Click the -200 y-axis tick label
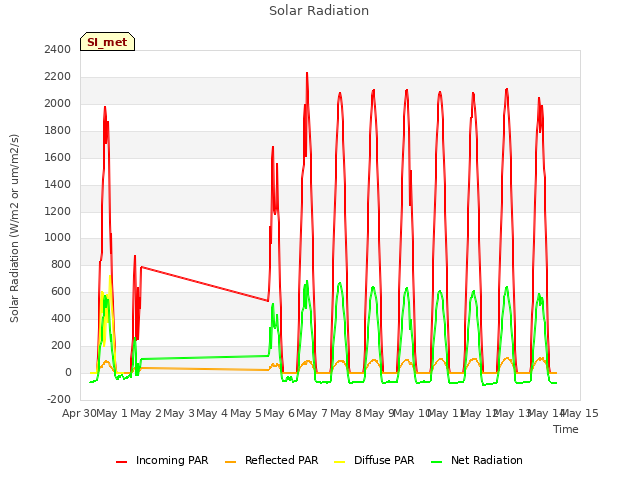This screenshot has width=640, height=480. click(59, 399)
